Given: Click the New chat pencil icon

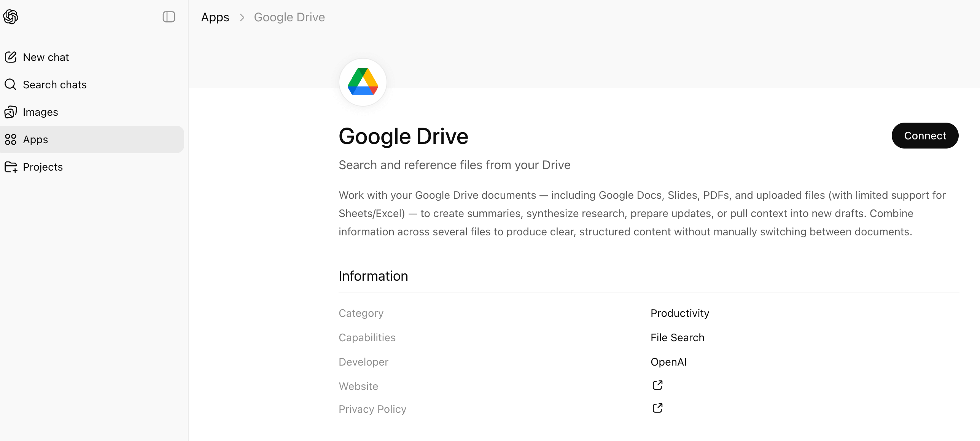Looking at the screenshot, I should tap(11, 57).
